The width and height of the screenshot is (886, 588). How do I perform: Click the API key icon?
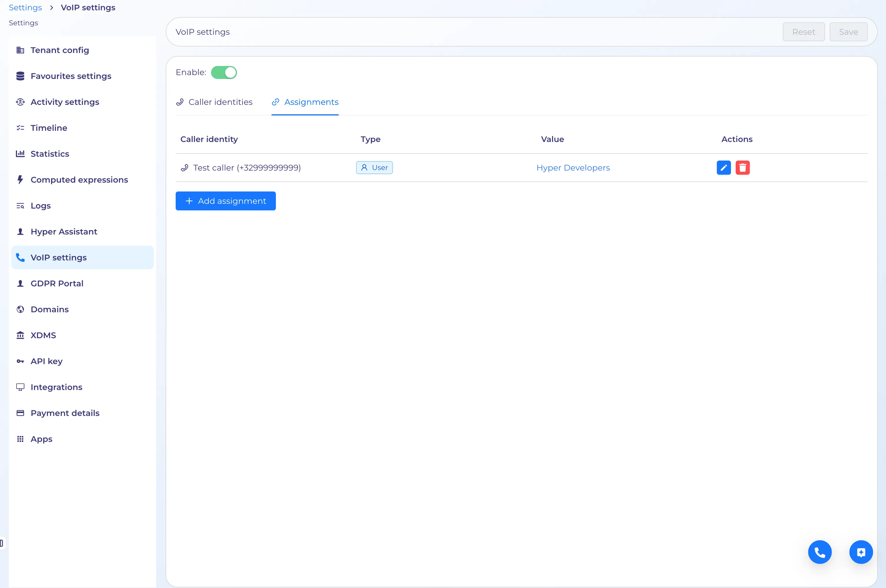pyautogui.click(x=20, y=361)
